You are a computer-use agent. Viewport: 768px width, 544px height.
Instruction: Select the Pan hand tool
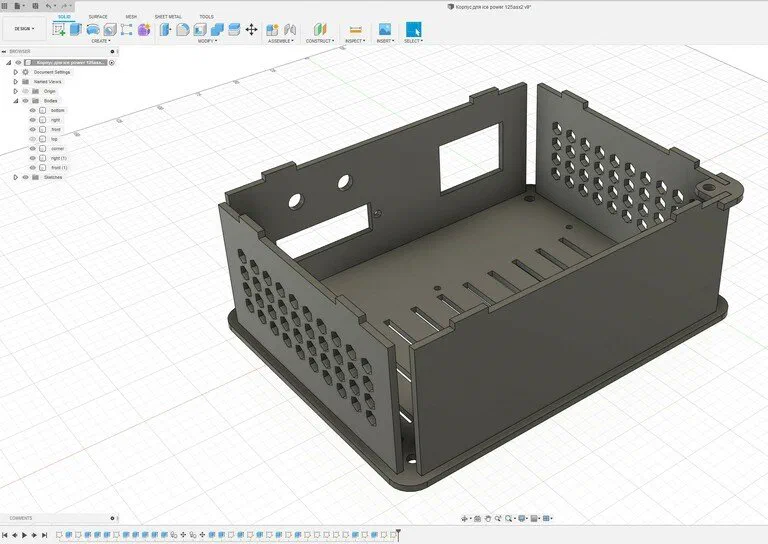pyautogui.click(x=488, y=518)
